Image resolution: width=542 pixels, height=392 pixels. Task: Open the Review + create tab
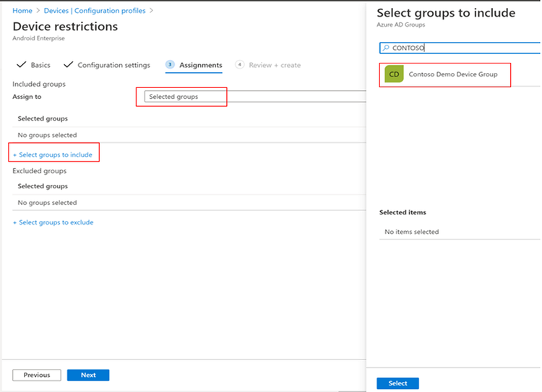[x=275, y=65]
